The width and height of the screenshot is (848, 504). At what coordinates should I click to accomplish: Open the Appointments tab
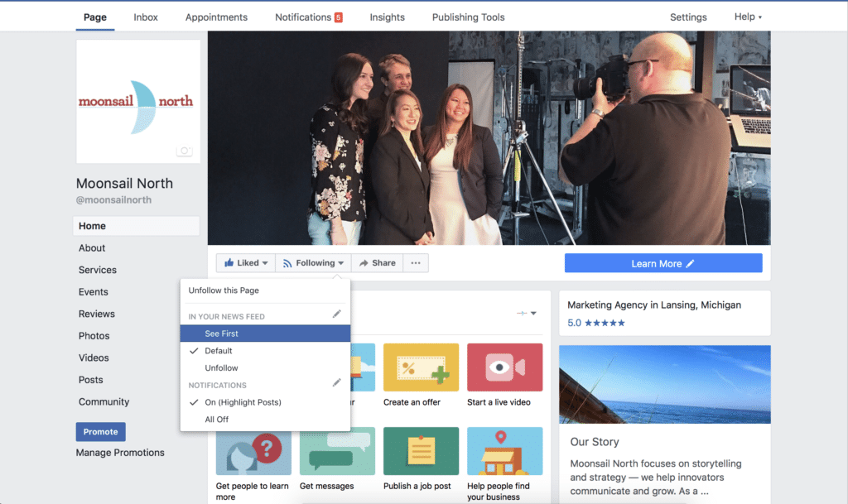pyautogui.click(x=216, y=17)
